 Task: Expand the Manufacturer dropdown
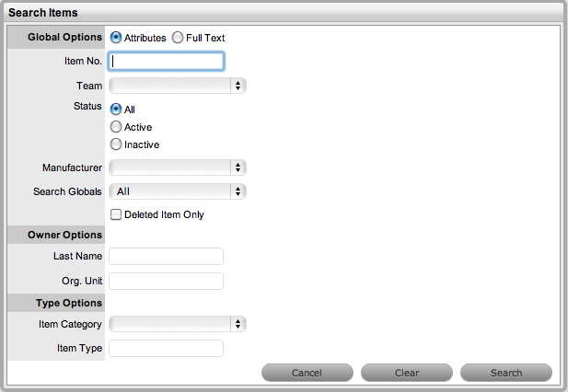pos(177,167)
